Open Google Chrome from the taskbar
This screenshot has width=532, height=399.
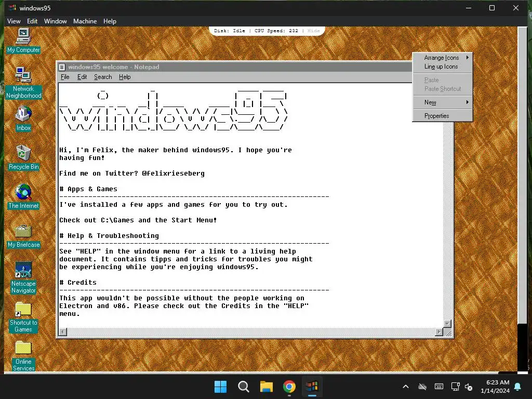click(x=289, y=387)
